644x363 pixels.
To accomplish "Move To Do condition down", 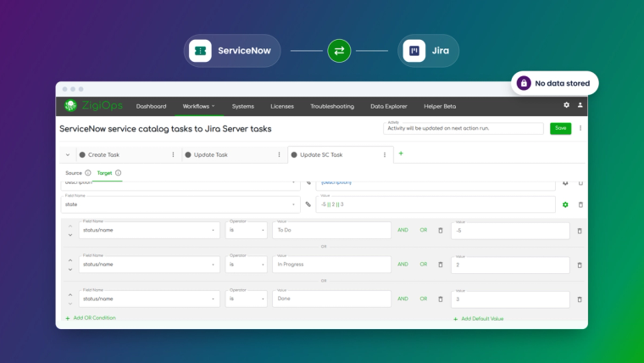I will pyautogui.click(x=70, y=235).
